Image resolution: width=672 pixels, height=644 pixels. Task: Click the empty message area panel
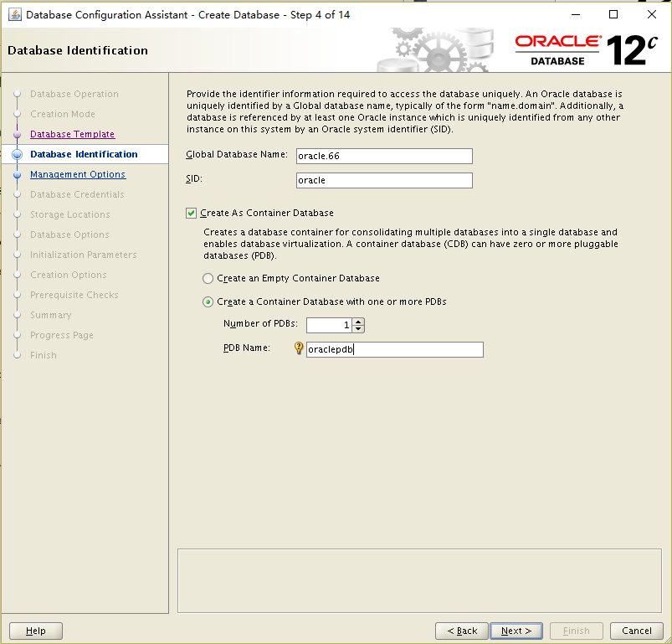419,581
